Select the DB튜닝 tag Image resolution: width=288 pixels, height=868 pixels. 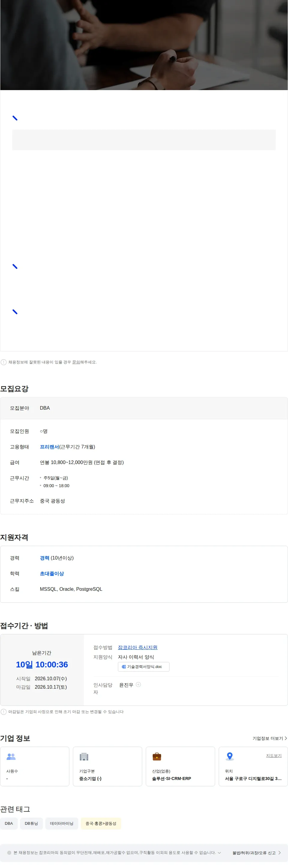pos(31,824)
